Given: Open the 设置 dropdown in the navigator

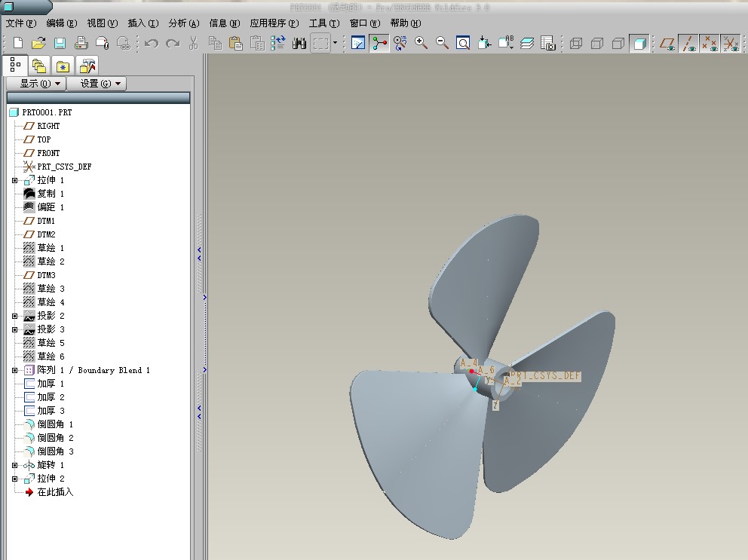Looking at the screenshot, I should [97, 84].
